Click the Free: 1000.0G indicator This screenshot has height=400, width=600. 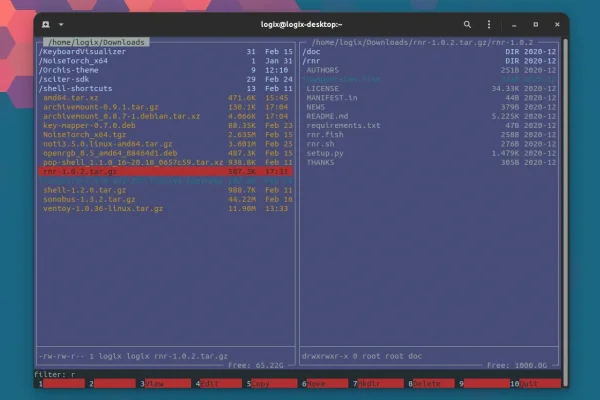point(517,365)
